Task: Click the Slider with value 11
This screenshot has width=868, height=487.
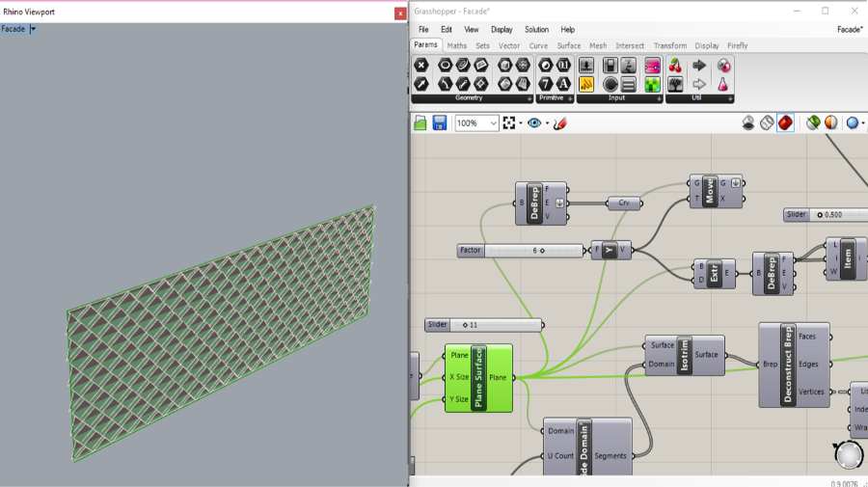Action: [x=484, y=325]
